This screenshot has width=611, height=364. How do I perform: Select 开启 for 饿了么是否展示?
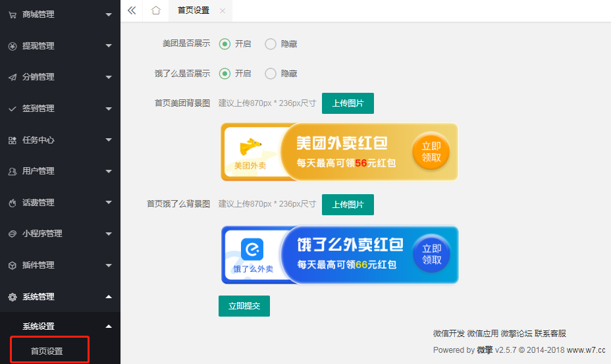pyautogui.click(x=225, y=73)
